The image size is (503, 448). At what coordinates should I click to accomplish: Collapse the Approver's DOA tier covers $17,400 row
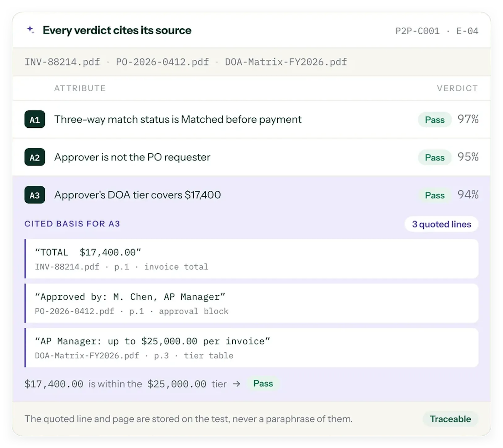coord(251,195)
